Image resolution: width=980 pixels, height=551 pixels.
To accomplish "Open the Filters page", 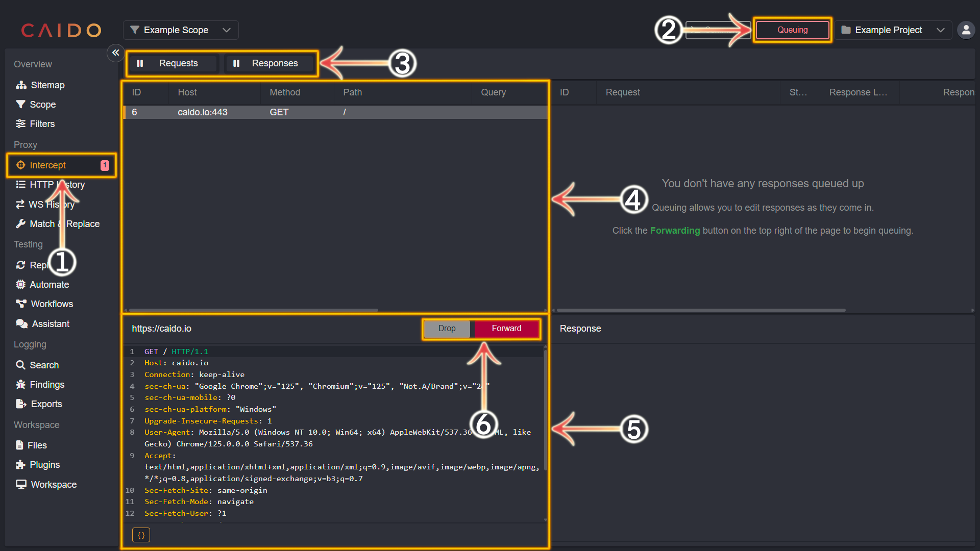I will click(x=35, y=124).
